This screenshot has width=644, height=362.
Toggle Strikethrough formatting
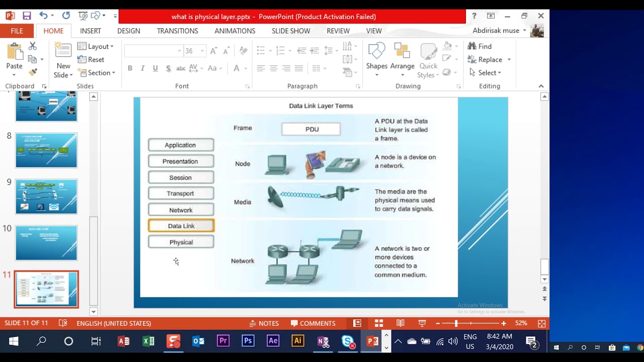coord(181,68)
